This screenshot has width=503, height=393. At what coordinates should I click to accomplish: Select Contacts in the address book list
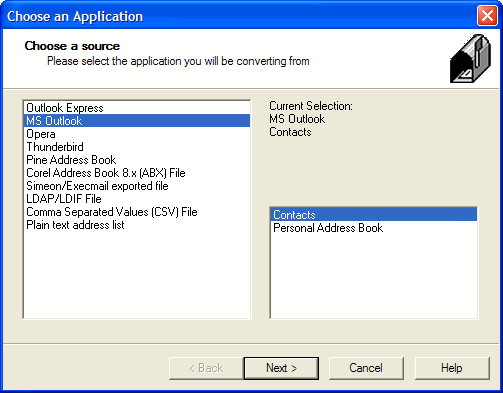[374, 215]
